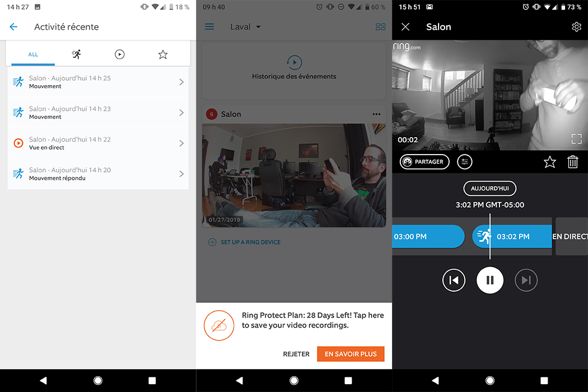The width and height of the screenshot is (588, 392).
Task: Tap the PARTAGER share button
Action: point(424,162)
